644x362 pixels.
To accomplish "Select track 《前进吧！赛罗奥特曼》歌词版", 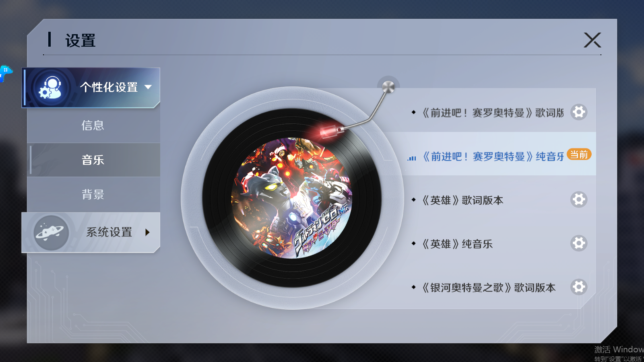I will click(x=493, y=113).
